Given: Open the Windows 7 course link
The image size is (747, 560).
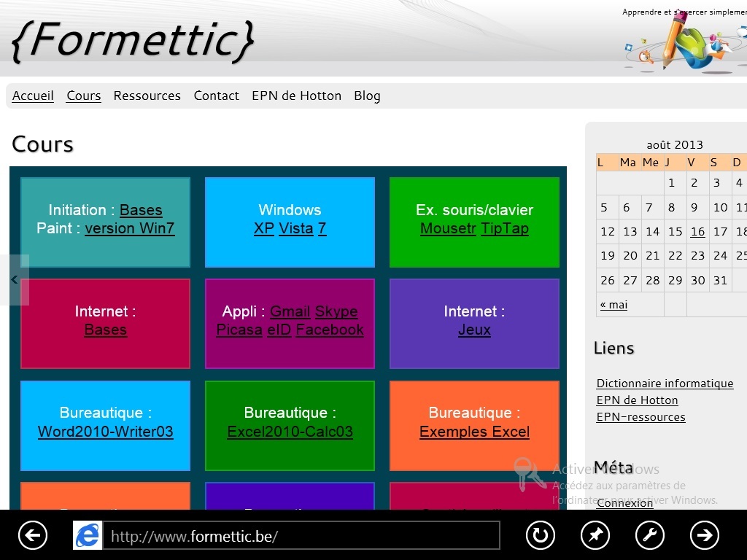Looking at the screenshot, I should [x=322, y=228].
